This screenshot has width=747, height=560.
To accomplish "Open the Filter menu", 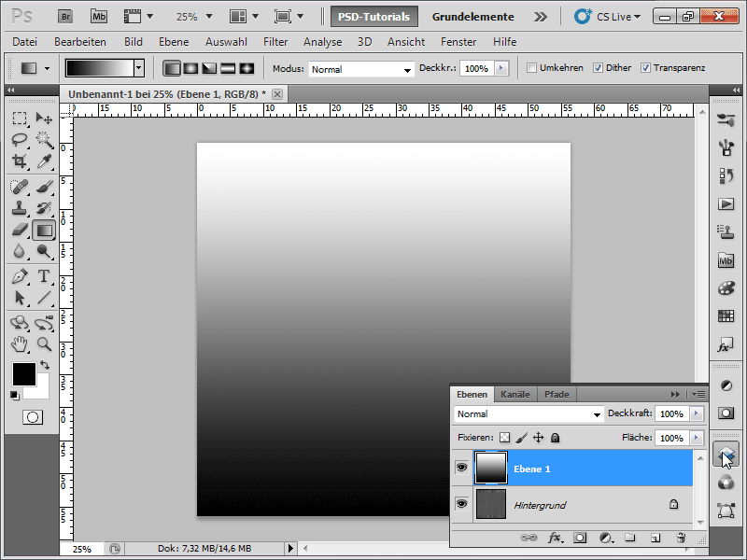I will [x=275, y=42].
